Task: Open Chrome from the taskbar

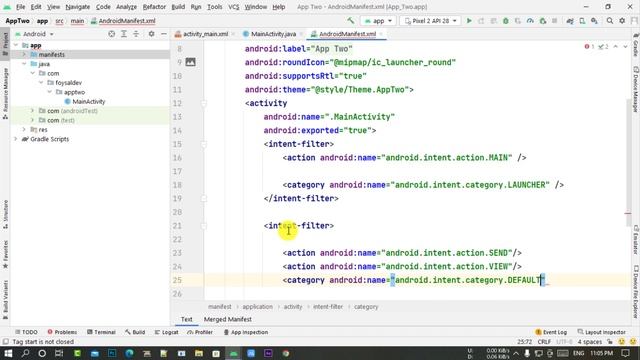Action: (x=286, y=353)
